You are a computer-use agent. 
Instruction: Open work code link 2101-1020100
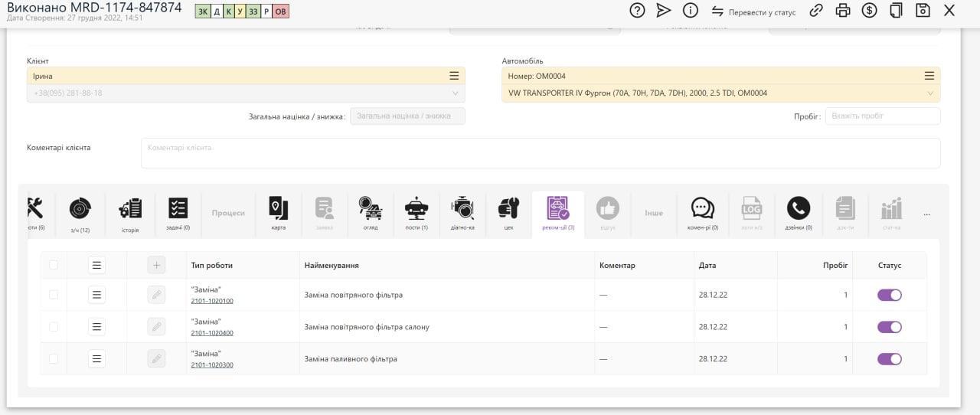tap(212, 301)
